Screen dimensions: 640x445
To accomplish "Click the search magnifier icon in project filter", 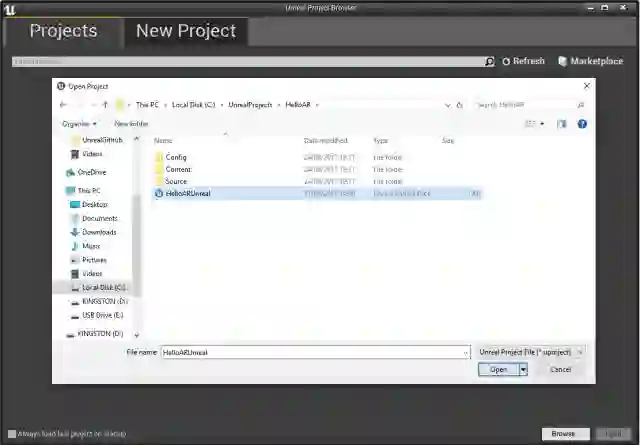I will click(x=489, y=62).
